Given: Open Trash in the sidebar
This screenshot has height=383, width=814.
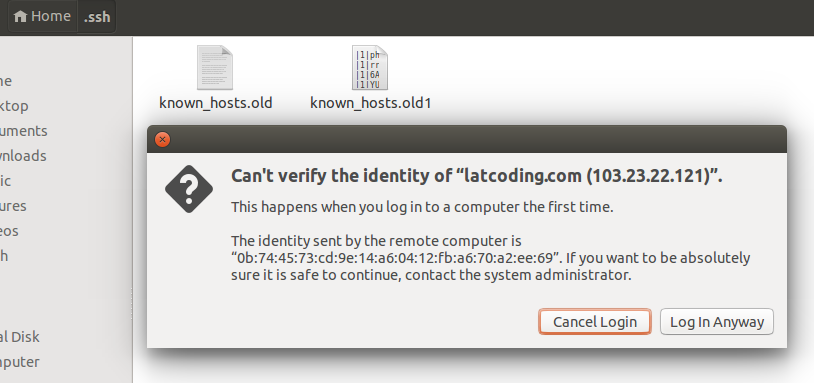Looking at the screenshot, I should coord(4,255).
